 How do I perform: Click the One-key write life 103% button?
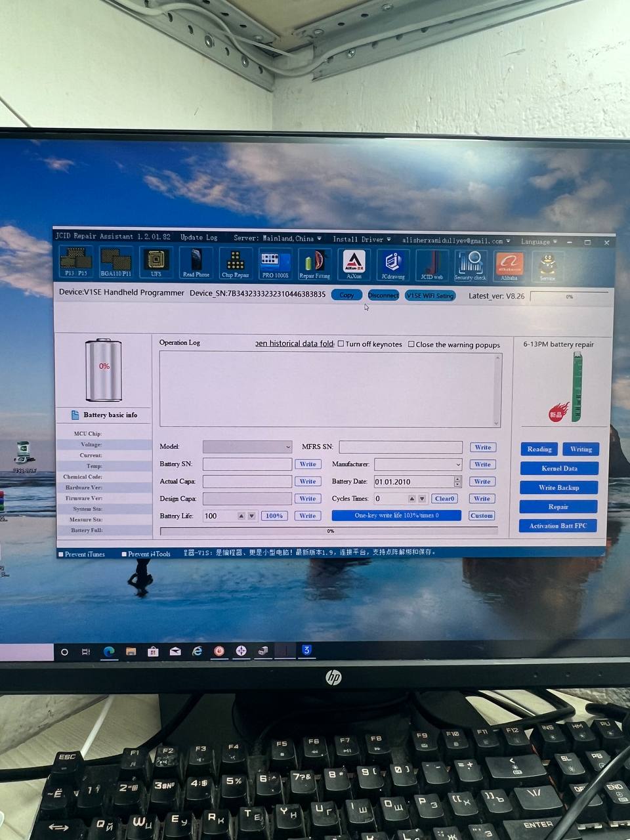pos(396,516)
